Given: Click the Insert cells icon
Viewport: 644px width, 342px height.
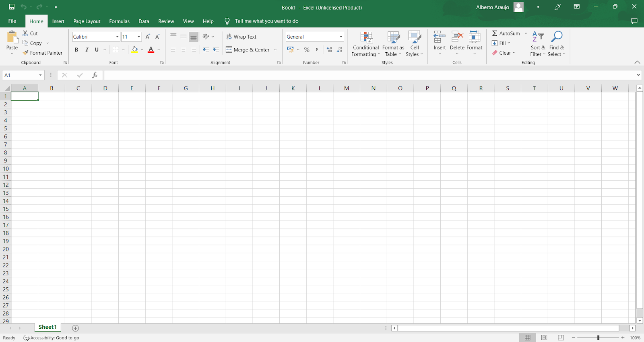Looking at the screenshot, I should click(x=440, y=37).
